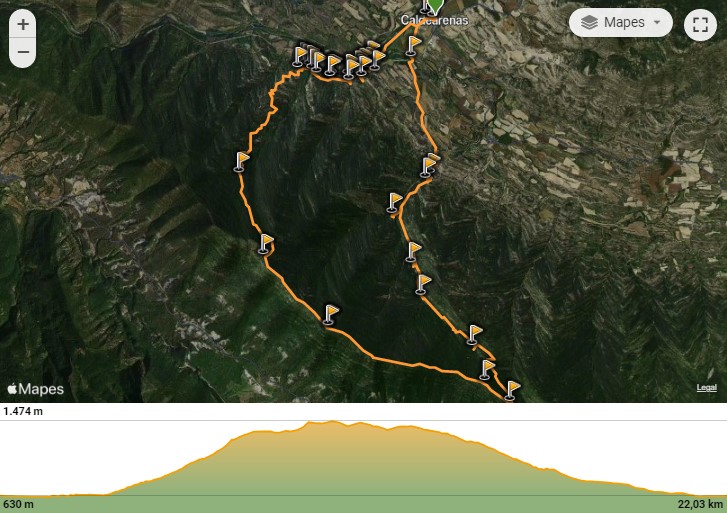Click the Caldearenas town label
Viewport: 727px width, 513px height.
[434, 20]
